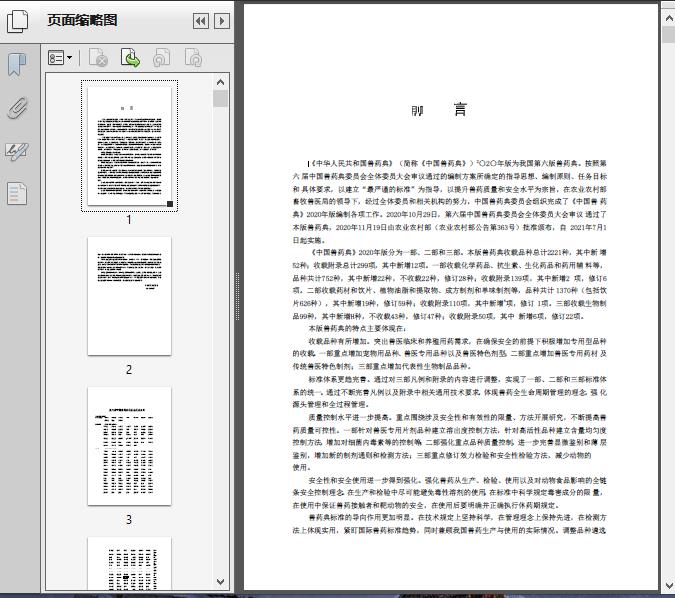Open the page thumbnails panel icon
Screen dimensions: 675x598
click(17, 21)
